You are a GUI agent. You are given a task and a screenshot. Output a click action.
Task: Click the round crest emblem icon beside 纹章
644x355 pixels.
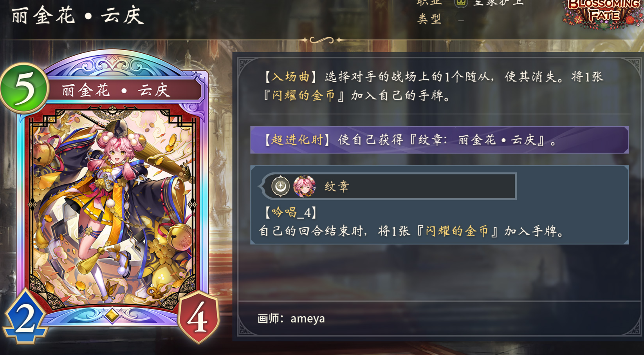[280, 187]
